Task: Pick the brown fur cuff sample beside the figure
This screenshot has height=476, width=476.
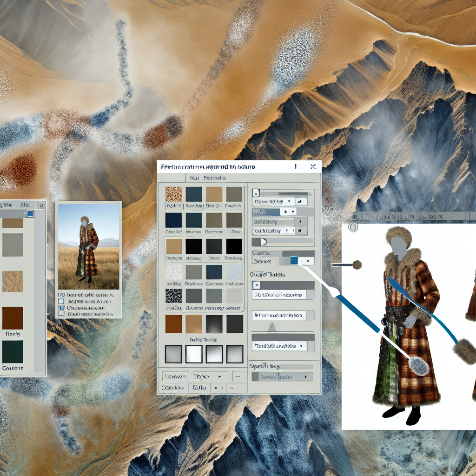Action: 466,351
